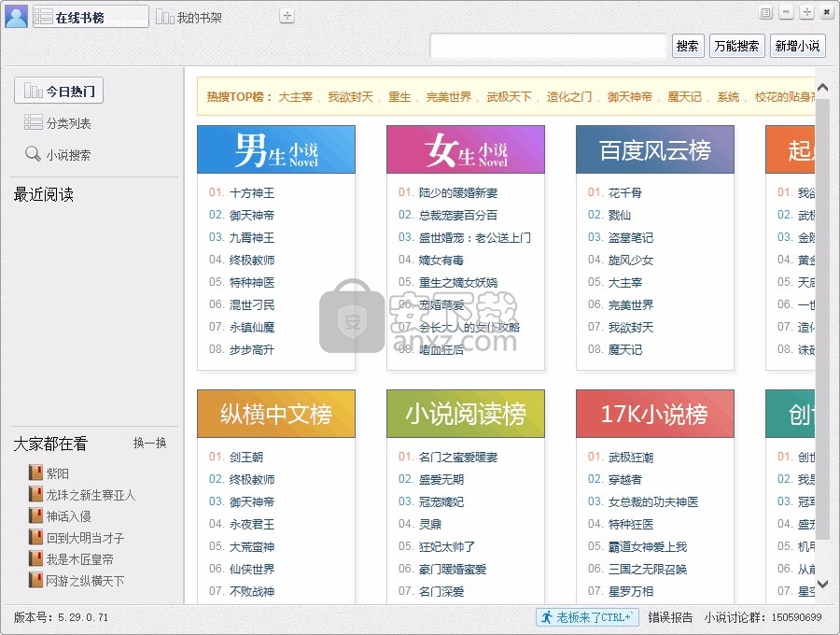
Task: Open novel 花千骨
Action: pyautogui.click(x=624, y=193)
